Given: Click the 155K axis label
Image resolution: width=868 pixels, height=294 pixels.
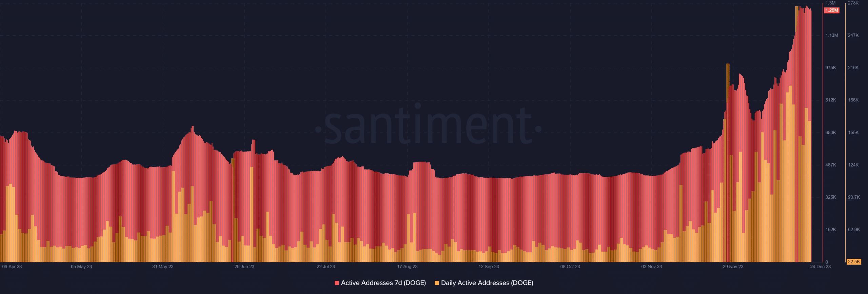Looking at the screenshot, I should coord(853,133).
